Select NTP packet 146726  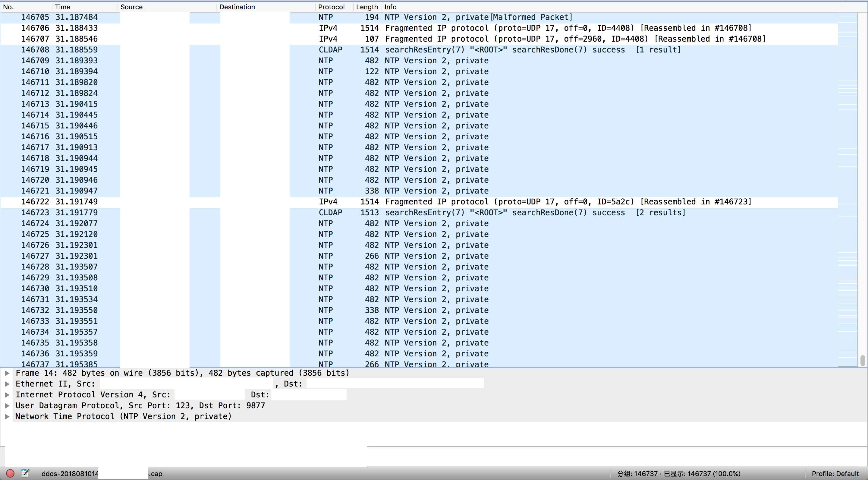(419, 245)
